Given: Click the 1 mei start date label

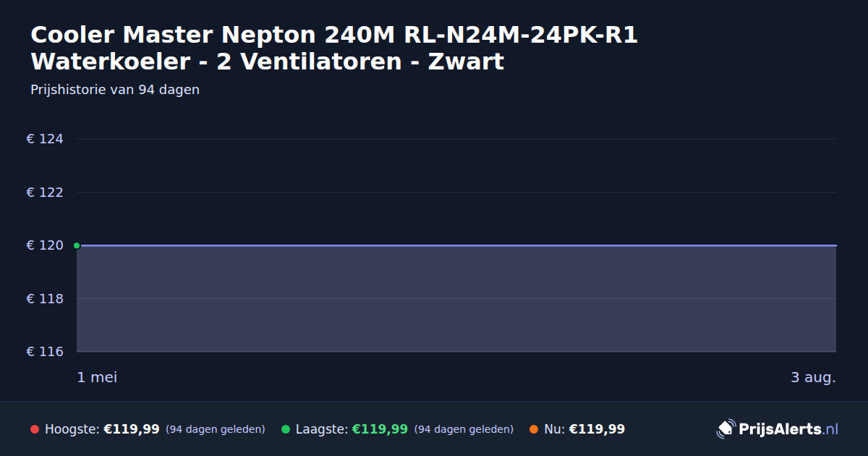Looking at the screenshot, I should click(97, 377).
